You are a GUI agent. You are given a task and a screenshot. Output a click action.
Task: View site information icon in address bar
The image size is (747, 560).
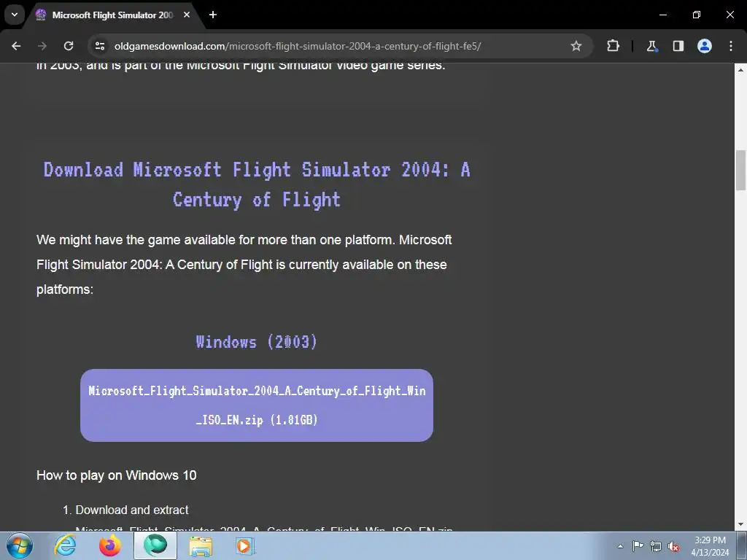tap(99, 46)
